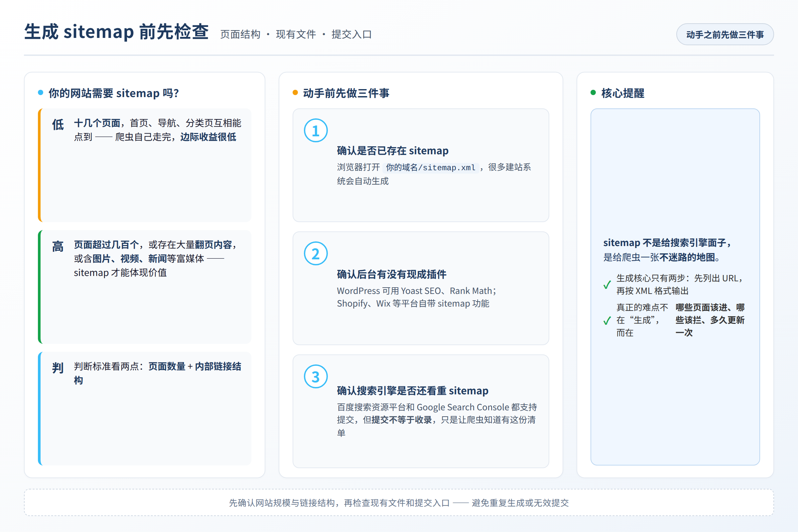Viewport: 798px width, 532px height.
Task: Click the bold text 不迷路的地图
Action: tap(687, 257)
